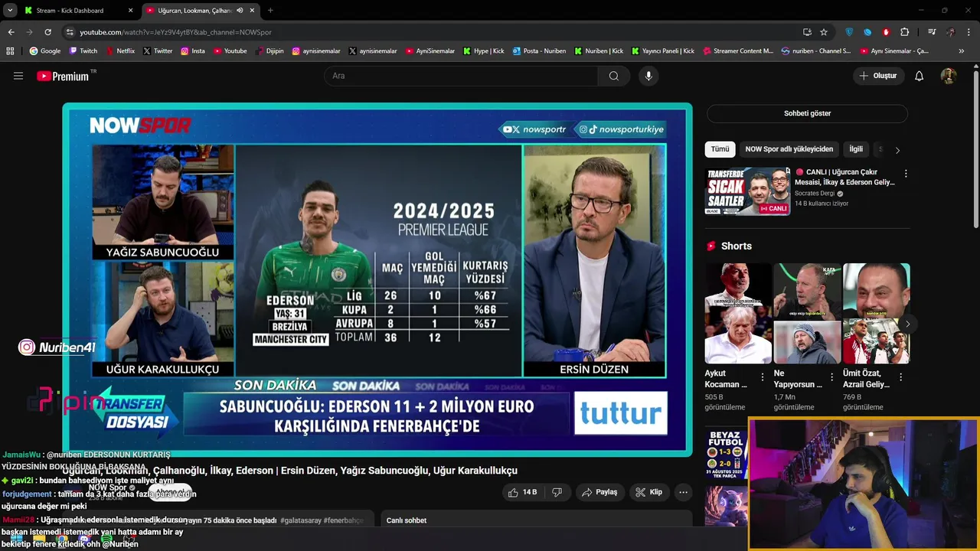Open the apps grid in bookmarks bar

click(10, 51)
